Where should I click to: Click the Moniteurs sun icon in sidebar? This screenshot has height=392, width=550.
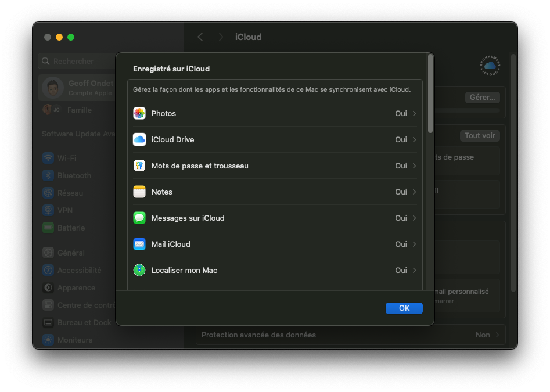tap(48, 340)
